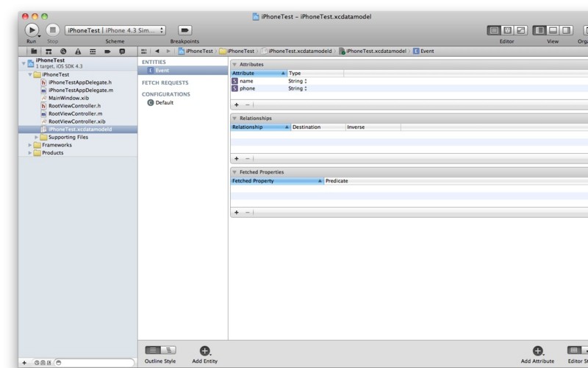Choose the list outline style

point(153,350)
